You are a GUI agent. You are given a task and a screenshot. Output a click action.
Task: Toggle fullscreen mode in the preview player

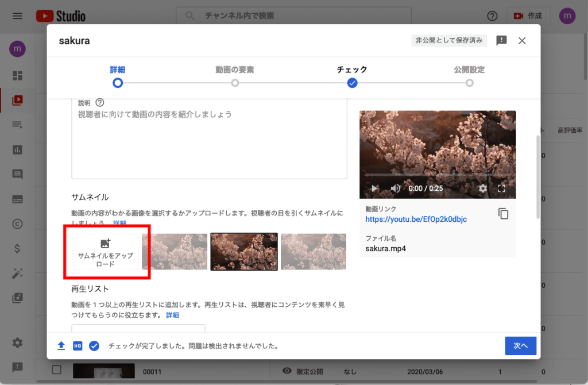pos(501,188)
